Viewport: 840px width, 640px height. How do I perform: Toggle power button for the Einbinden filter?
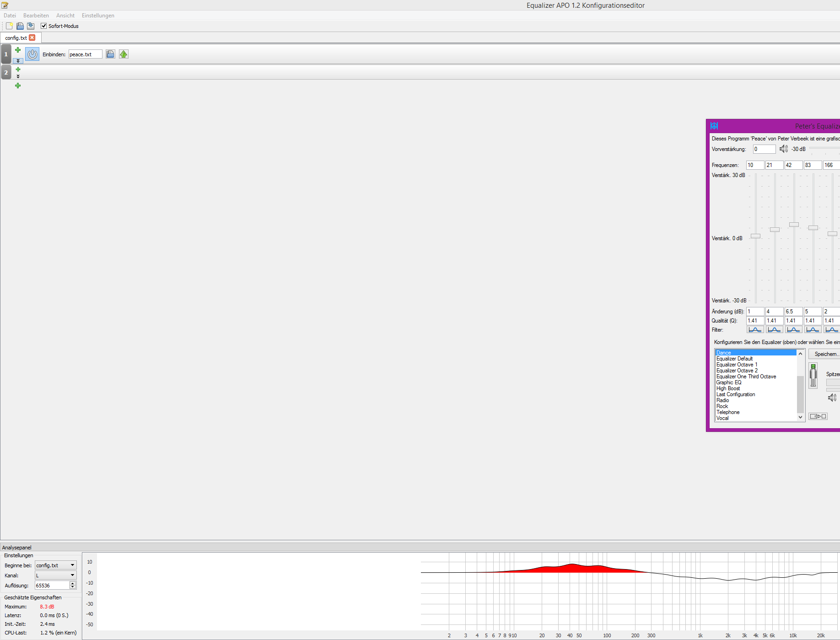[x=32, y=54]
